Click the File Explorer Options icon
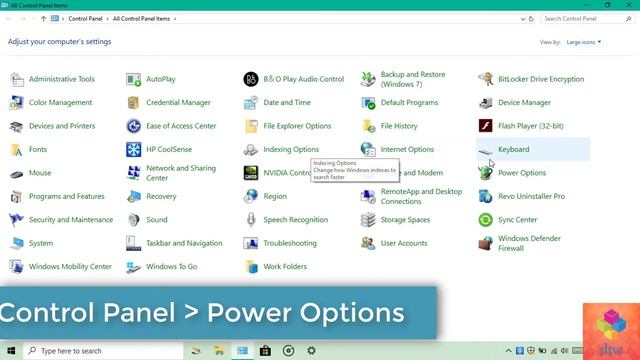Viewport: 640px width, 360px height. (251, 126)
